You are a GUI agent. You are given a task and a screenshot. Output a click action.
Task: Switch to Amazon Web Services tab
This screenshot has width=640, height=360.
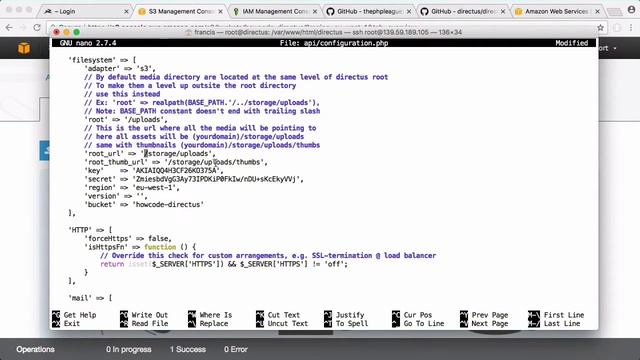(556, 11)
